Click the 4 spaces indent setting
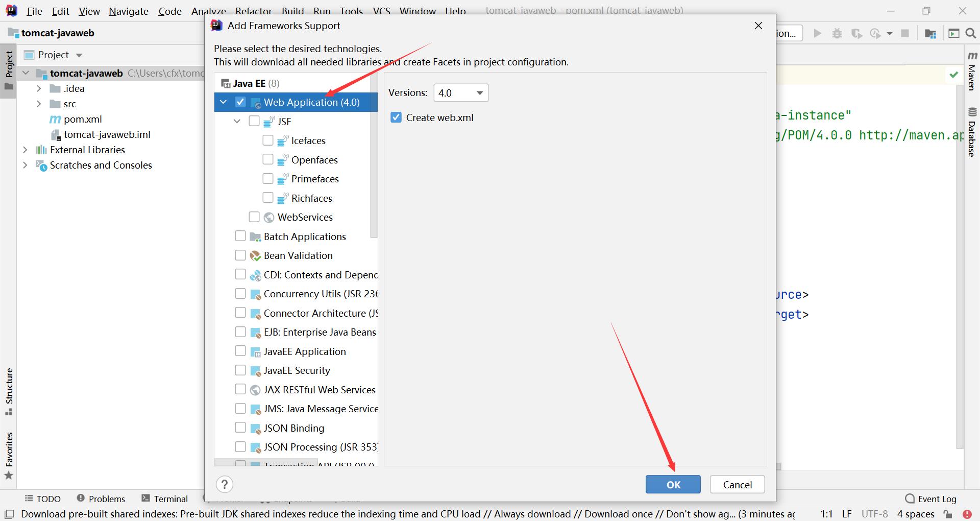This screenshot has height=521, width=980. (x=916, y=514)
